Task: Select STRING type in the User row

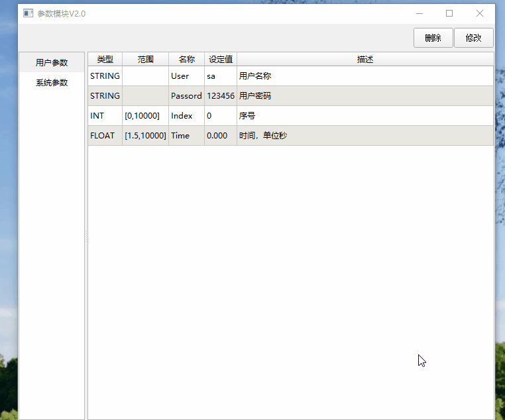Action: tap(105, 76)
